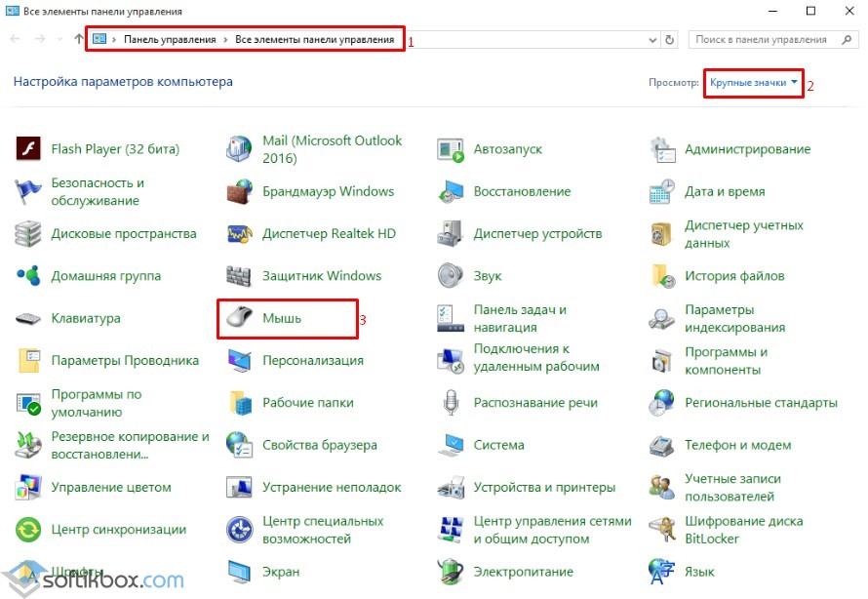Open the Распознавание речи microphone icon
Screen dimensions: 868x599
tap(451, 403)
